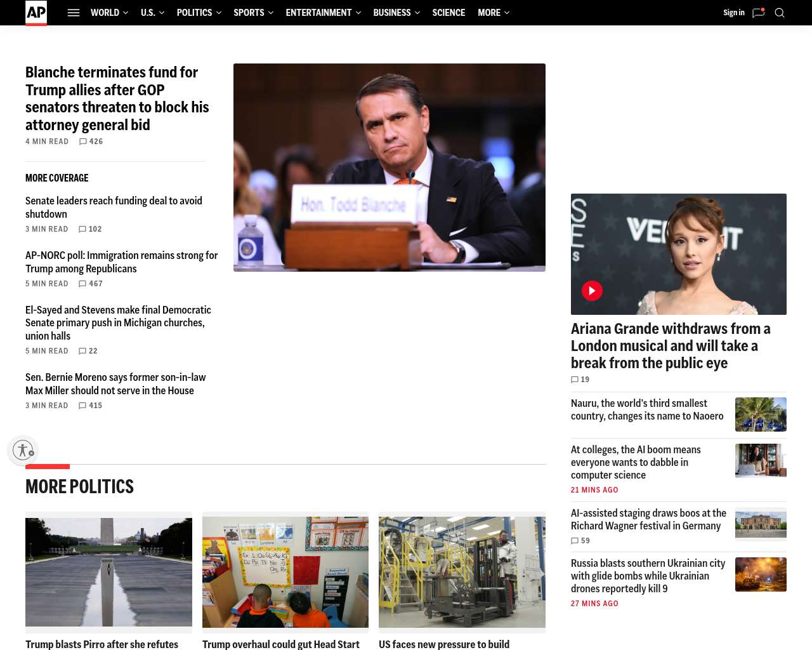Click the Sign in link
This screenshot has height=650, width=812.
(x=734, y=13)
